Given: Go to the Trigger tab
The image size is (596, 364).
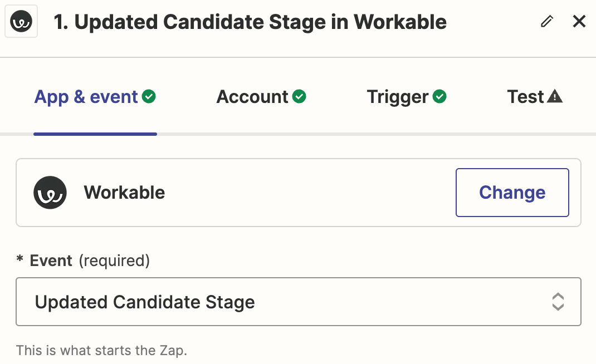Looking at the screenshot, I should 398,97.
